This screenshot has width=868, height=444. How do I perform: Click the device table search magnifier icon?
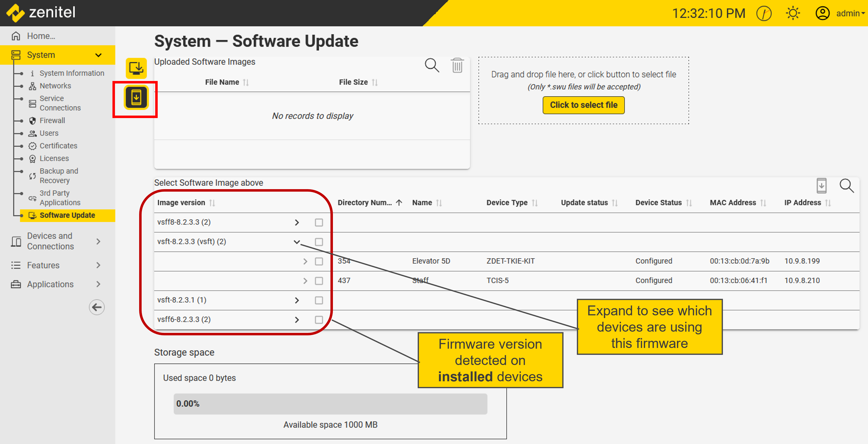(x=846, y=186)
